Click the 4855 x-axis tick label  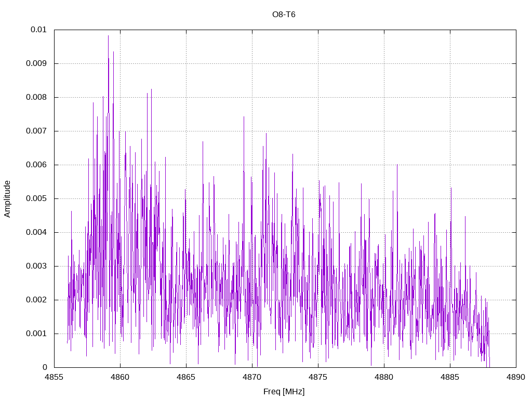(x=54, y=377)
